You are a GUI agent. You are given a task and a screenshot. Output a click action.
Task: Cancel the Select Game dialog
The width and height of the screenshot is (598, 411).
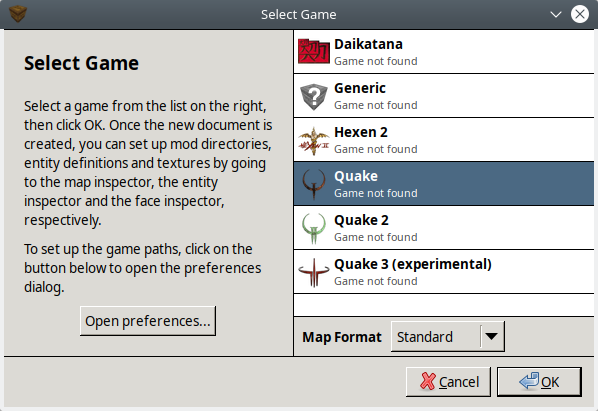[448, 382]
